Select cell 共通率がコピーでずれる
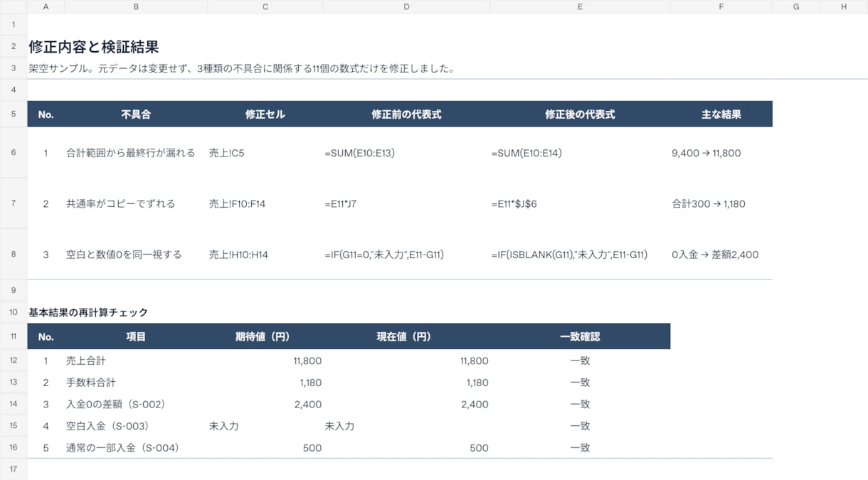The height and width of the screenshot is (480, 868). [136, 203]
